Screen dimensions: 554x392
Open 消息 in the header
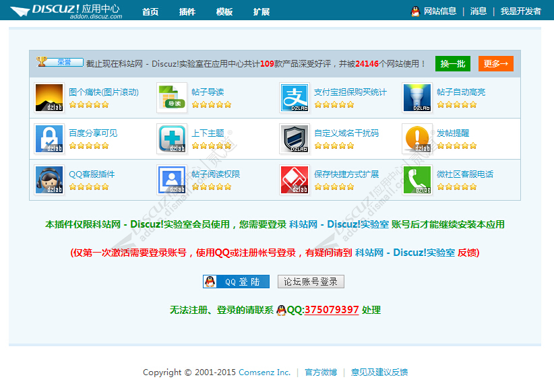point(479,11)
